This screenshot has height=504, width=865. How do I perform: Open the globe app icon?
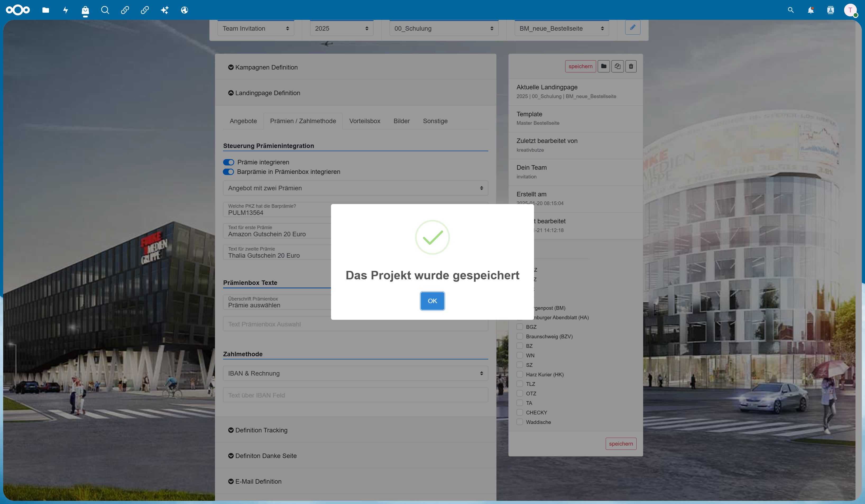(184, 10)
